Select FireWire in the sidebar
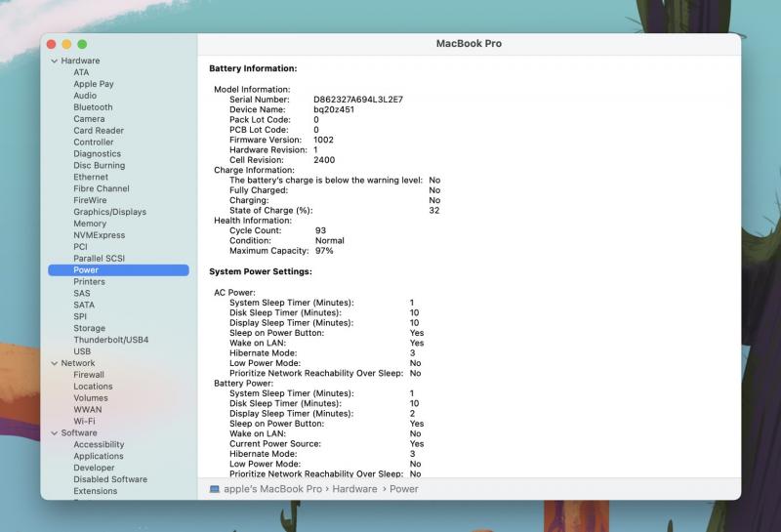Image resolution: width=781 pixels, height=532 pixels. point(90,200)
